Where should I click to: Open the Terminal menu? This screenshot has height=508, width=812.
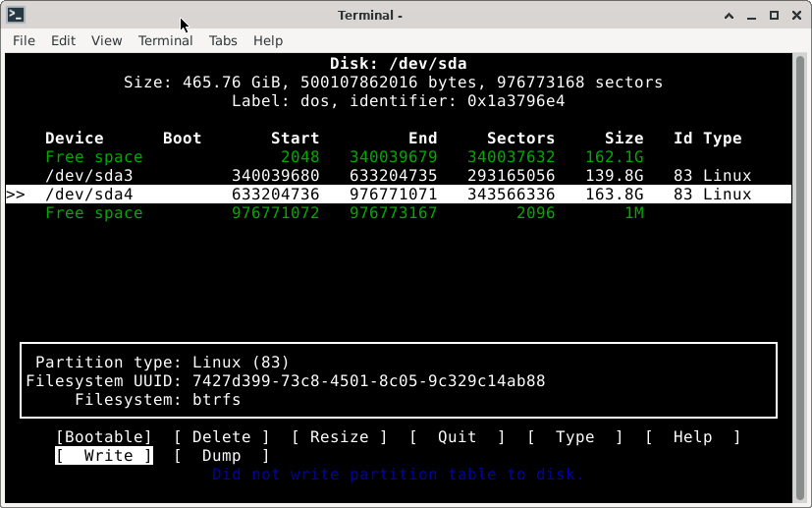pyautogui.click(x=165, y=40)
